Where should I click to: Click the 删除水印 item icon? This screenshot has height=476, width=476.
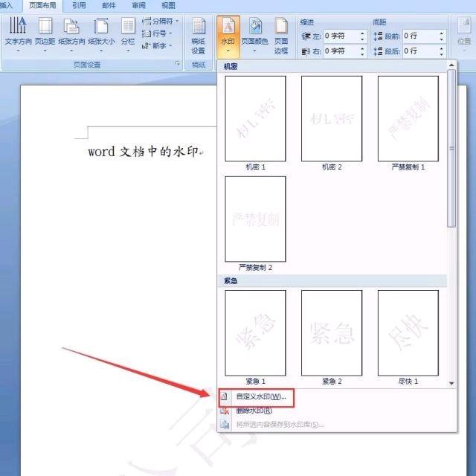[225, 411]
